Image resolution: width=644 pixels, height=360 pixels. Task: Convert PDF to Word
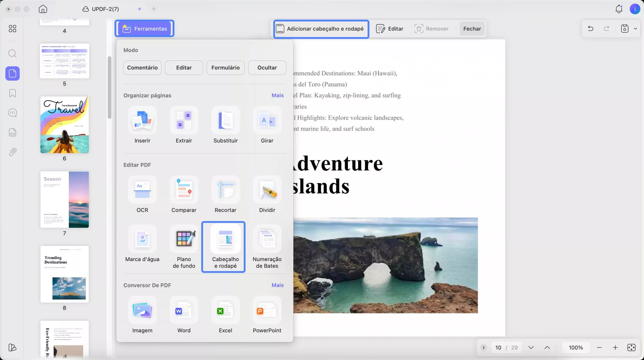coord(184,315)
